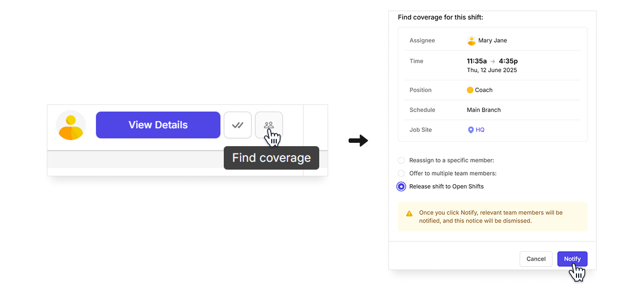Open the View Details button
Viewport: 644px width, 289px height.
pos(158,125)
